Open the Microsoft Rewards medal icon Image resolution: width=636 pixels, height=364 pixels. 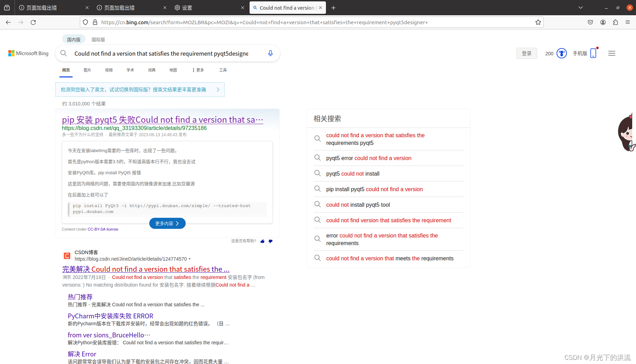point(562,53)
